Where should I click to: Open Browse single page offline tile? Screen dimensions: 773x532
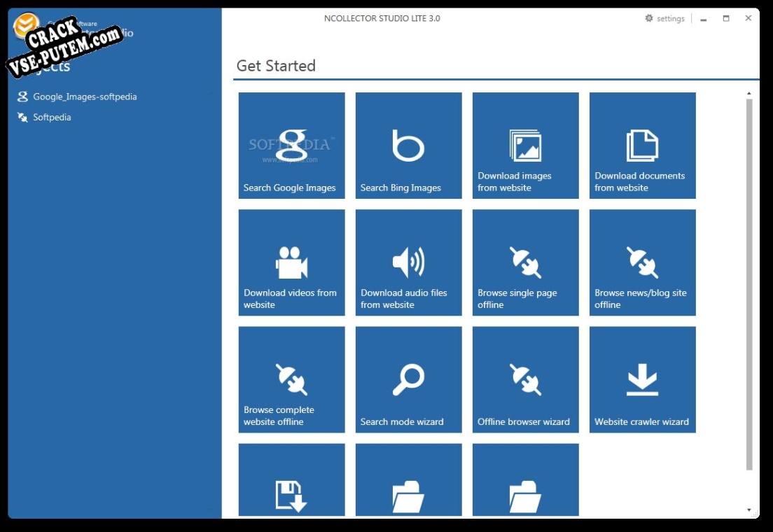[x=526, y=262]
